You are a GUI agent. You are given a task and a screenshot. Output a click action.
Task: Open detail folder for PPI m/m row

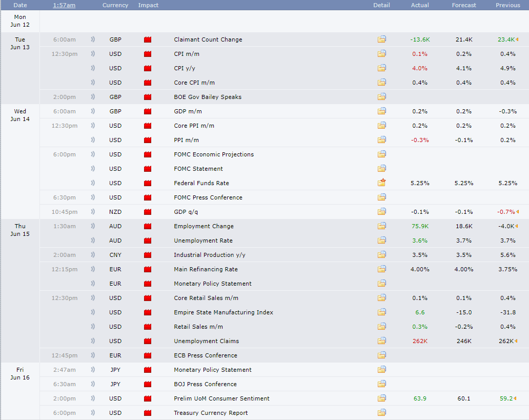click(381, 140)
